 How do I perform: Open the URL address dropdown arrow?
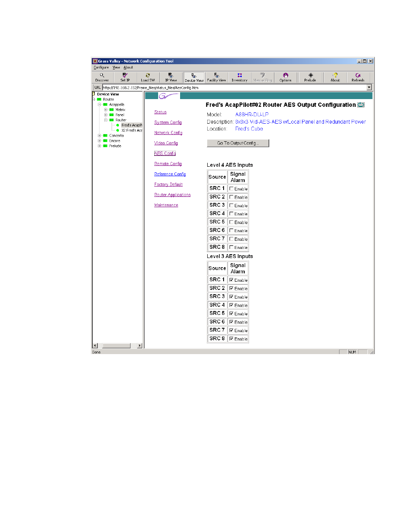pos(369,87)
